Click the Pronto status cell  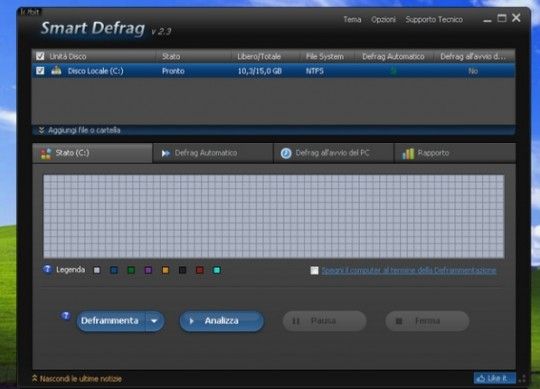tap(173, 71)
